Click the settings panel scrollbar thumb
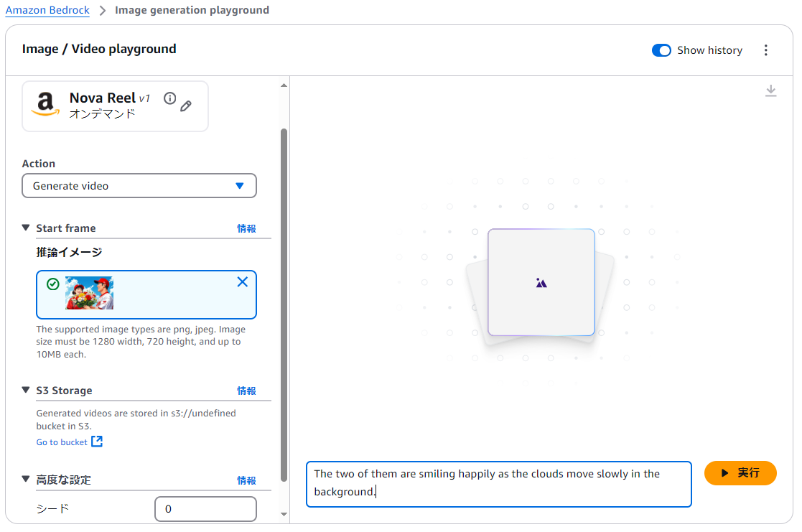Viewport: 802px width, 532px height. [284, 305]
